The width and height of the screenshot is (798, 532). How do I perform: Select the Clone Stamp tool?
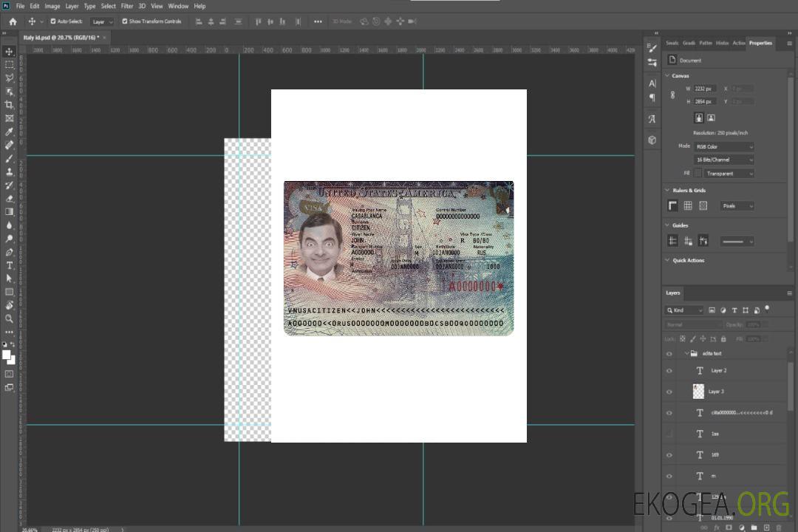pos(10,171)
